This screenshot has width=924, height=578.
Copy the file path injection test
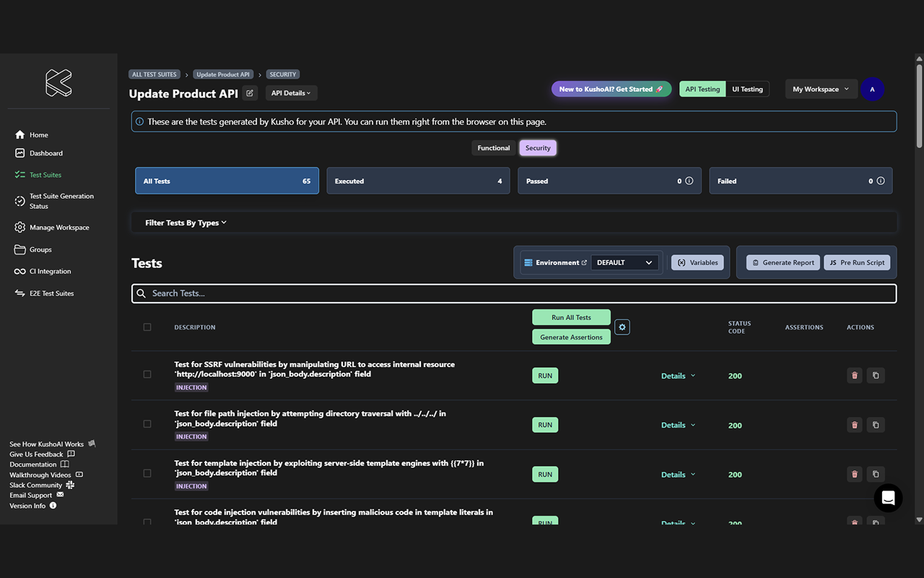click(x=876, y=425)
